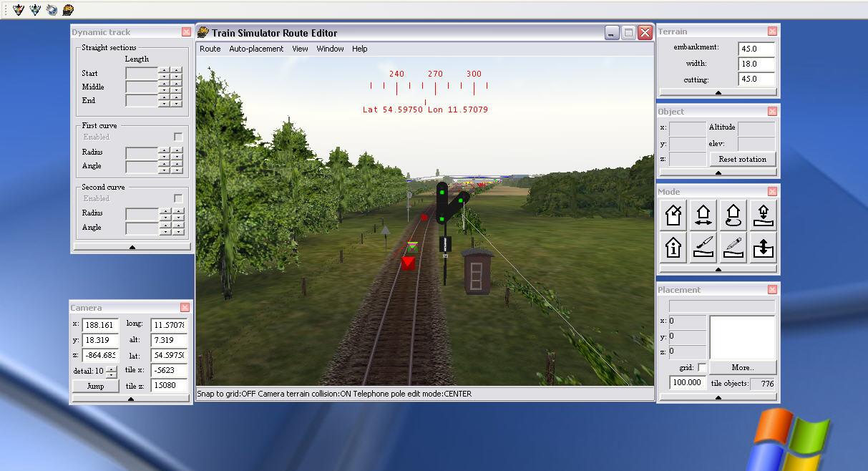
Task: Select the terrain knife cutting tool
Action: [x=703, y=247]
